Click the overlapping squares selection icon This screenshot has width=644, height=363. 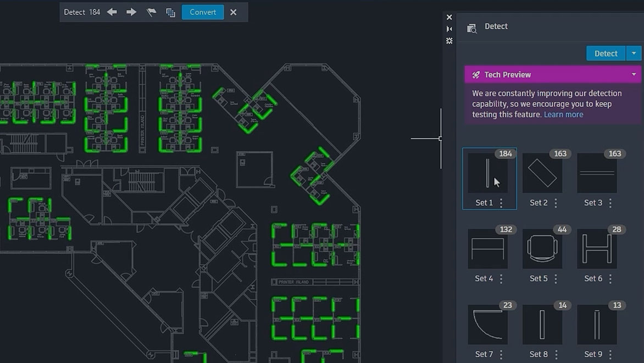tap(170, 12)
